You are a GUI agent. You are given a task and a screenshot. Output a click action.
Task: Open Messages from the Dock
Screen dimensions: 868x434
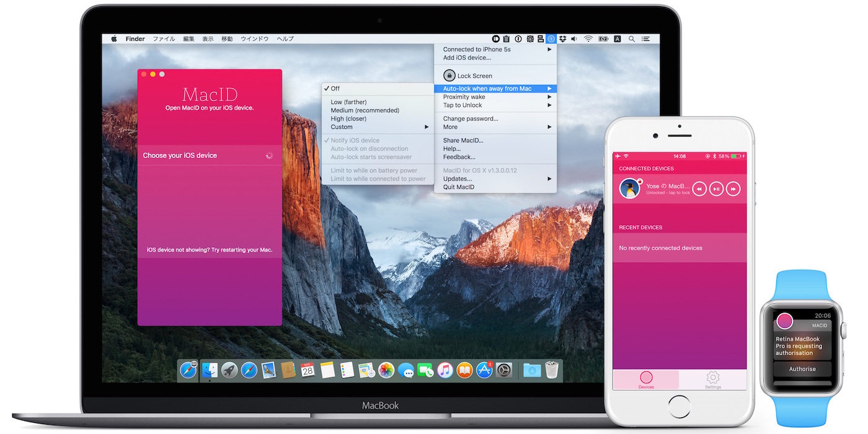coord(406,370)
